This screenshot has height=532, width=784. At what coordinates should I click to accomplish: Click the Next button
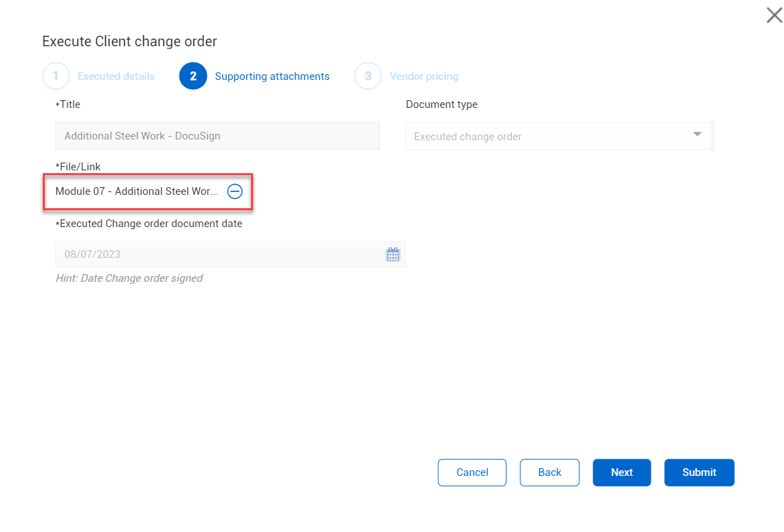(x=621, y=472)
